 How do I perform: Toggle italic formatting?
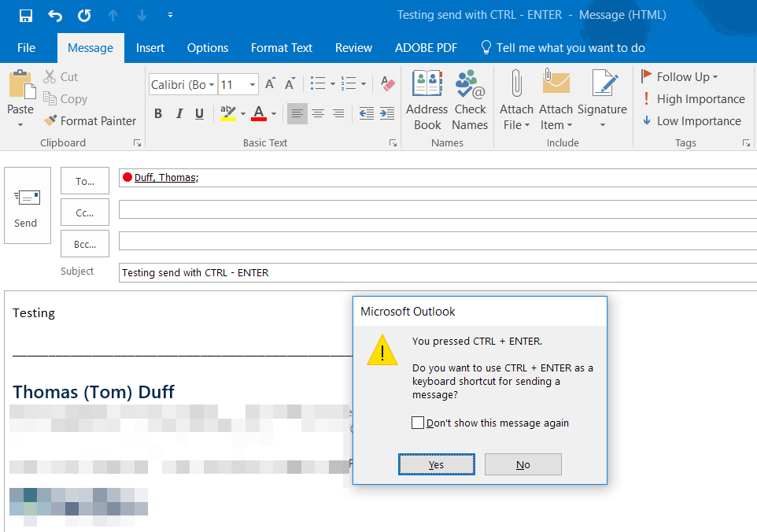coord(178,113)
